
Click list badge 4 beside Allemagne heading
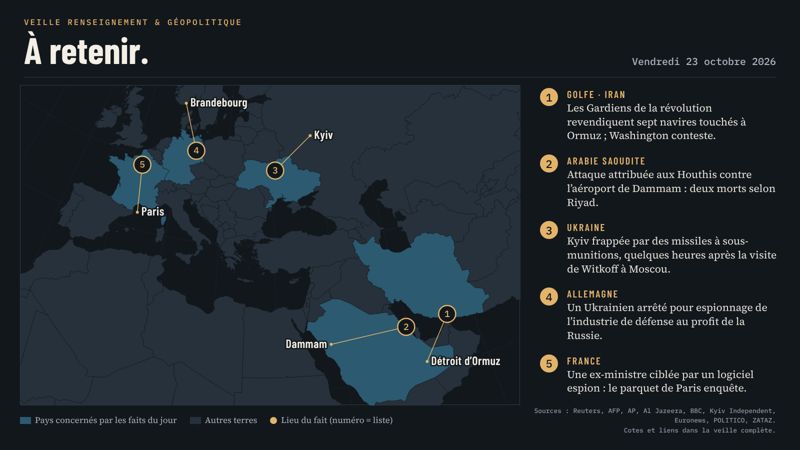(549, 297)
